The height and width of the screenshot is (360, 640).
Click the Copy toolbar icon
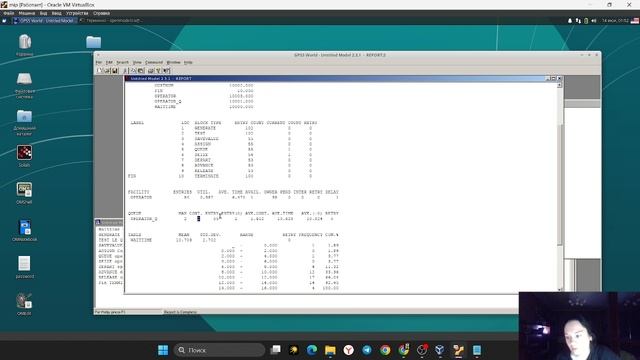click(x=133, y=71)
